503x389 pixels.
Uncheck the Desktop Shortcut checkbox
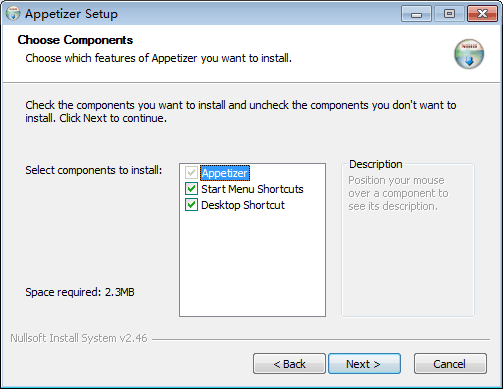191,205
